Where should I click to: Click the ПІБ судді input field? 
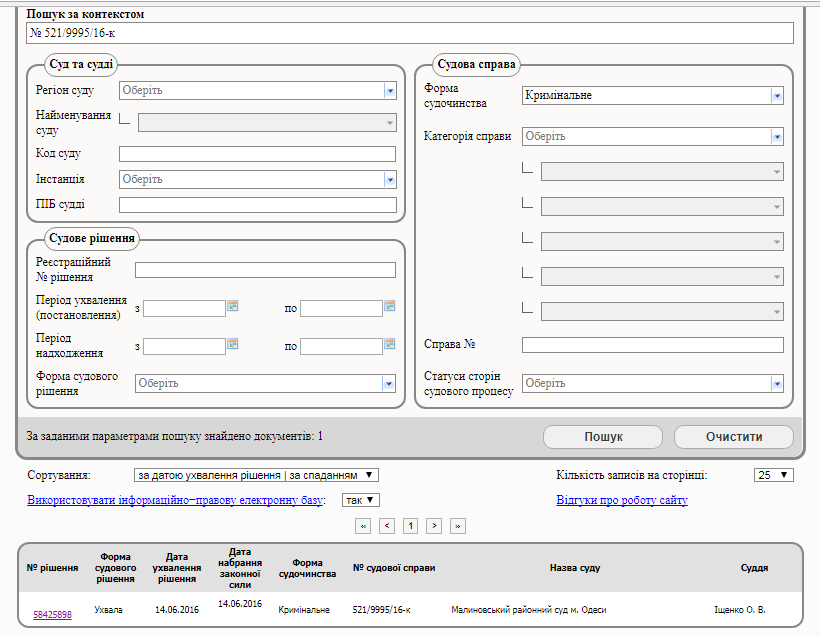(257, 205)
